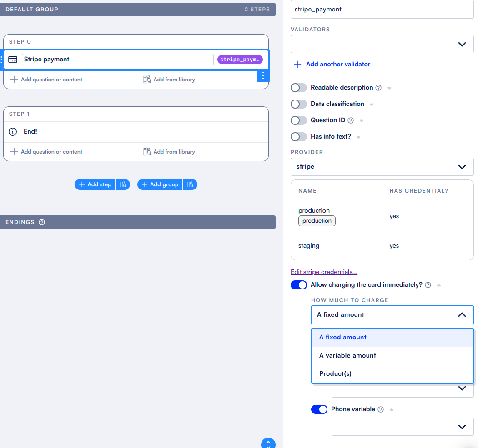Click the info icon next to End!
The width and height of the screenshot is (478, 448).
tap(12, 132)
